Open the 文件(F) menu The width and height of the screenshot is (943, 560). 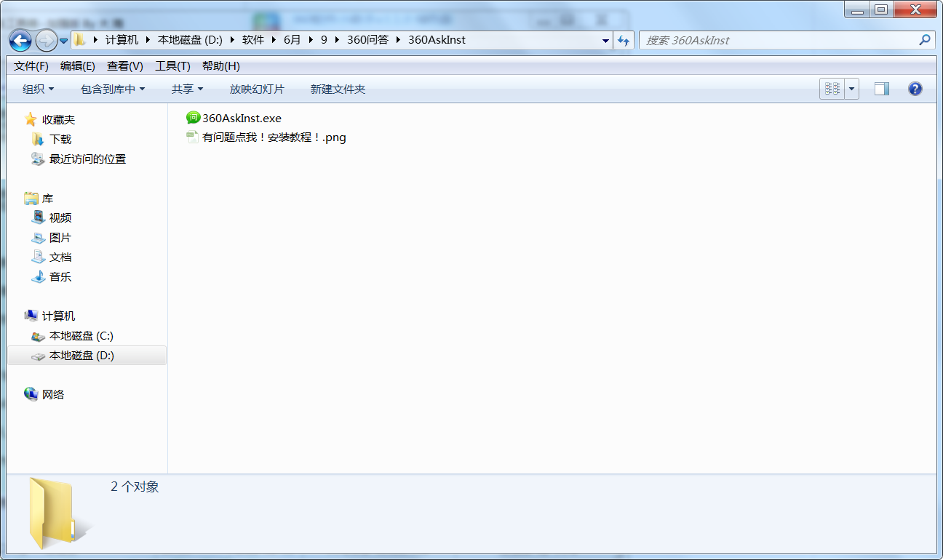(x=31, y=66)
